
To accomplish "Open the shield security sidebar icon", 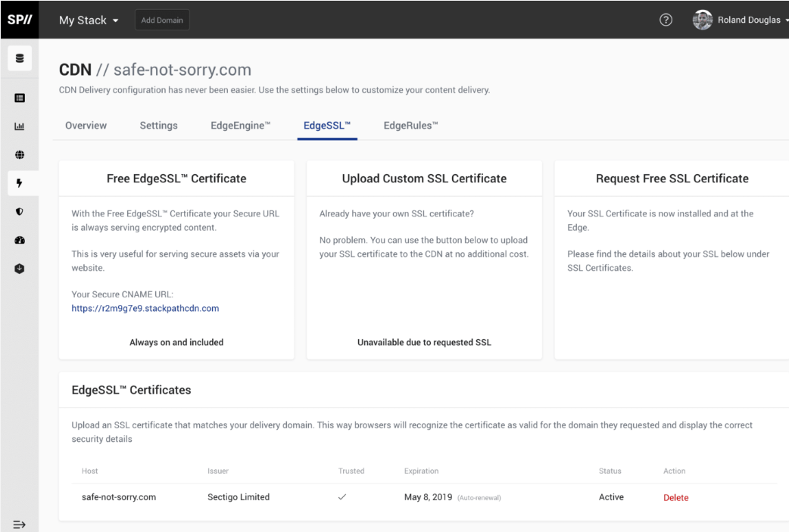I will (20, 210).
